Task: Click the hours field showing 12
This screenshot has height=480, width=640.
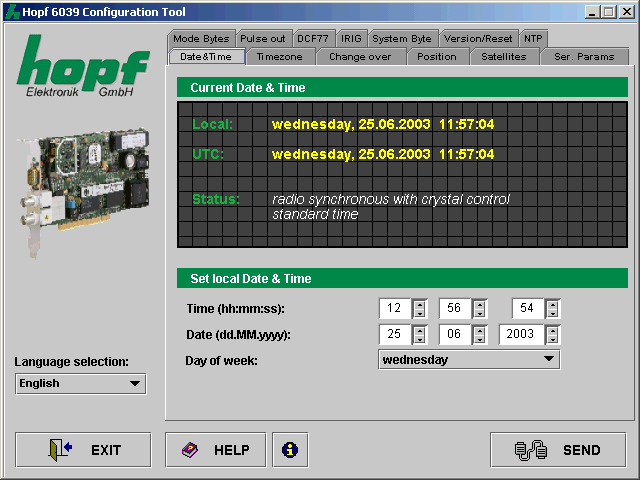Action: (x=395, y=308)
